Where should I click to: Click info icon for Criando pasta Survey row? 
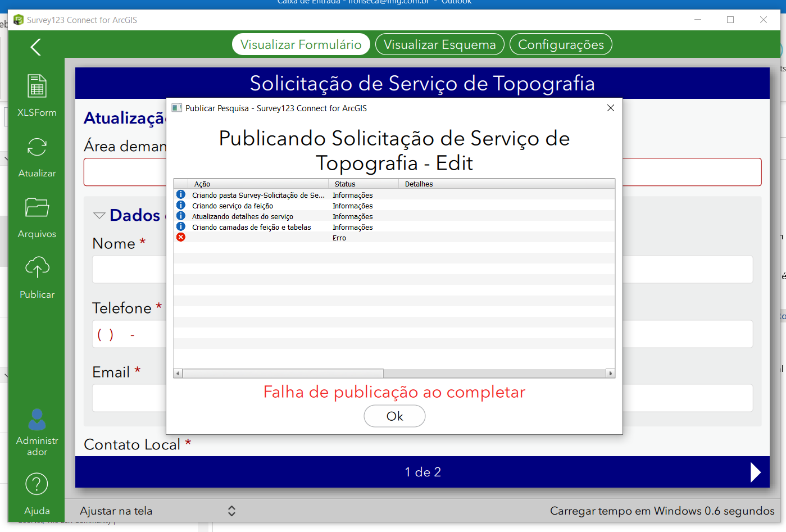point(181,195)
